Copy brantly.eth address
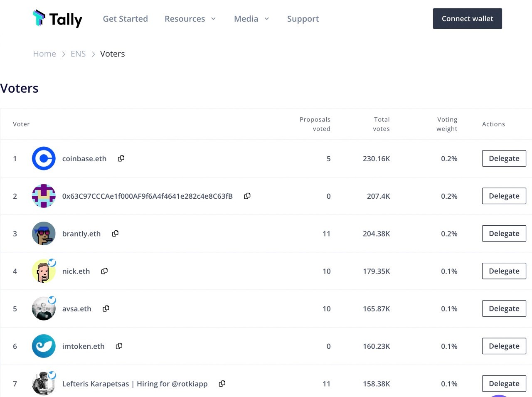The height and width of the screenshot is (397, 532). tap(115, 234)
